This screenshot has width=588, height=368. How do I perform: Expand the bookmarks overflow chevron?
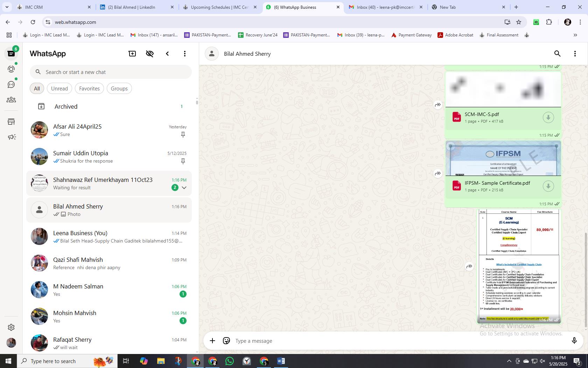[575, 35]
